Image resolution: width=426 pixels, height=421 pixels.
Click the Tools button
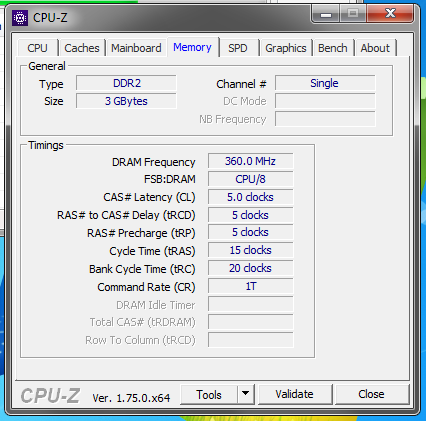(209, 394)
